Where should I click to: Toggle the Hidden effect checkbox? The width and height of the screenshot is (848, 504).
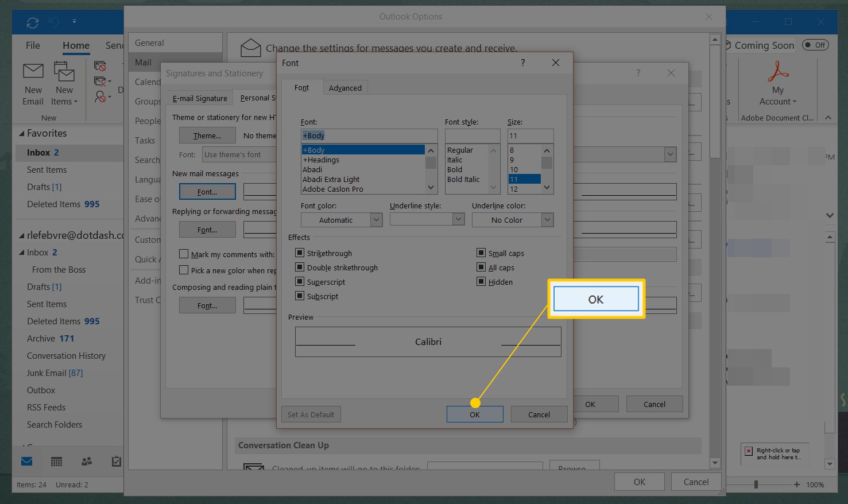click(x=481, y=281)
